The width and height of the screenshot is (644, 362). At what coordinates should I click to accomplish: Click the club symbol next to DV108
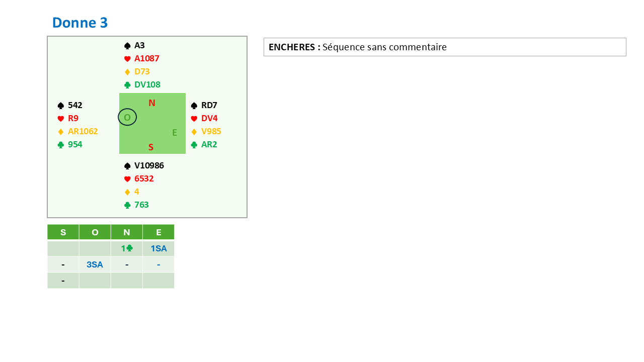tap(127, 85)
